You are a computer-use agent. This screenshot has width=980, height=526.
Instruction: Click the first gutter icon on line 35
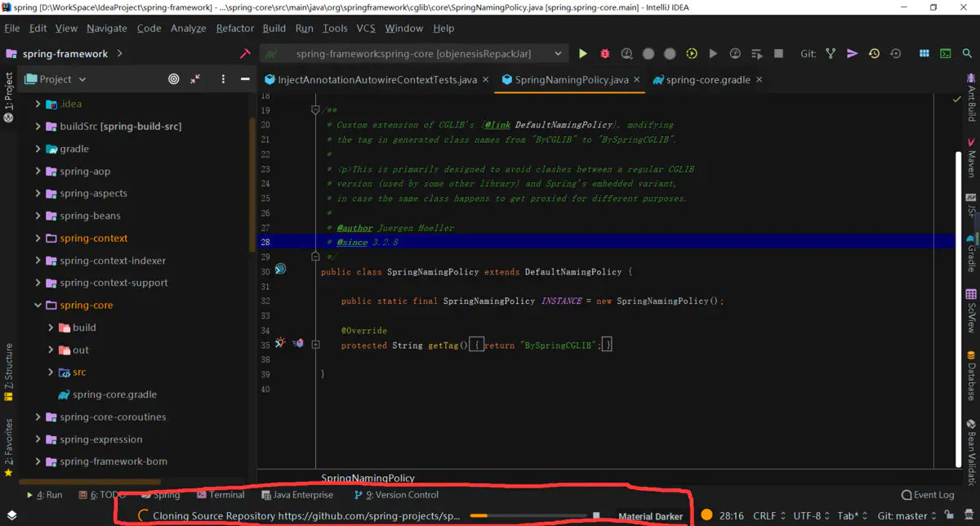(x=280, y=343)
